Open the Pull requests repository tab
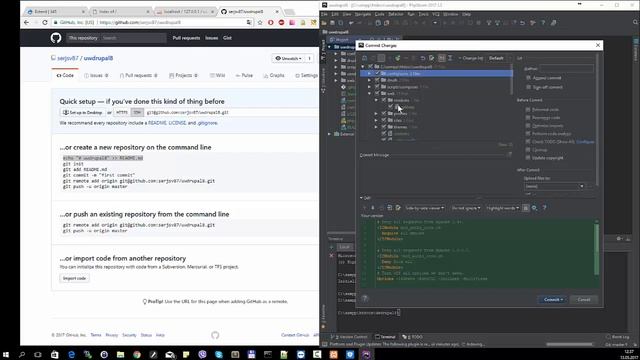 [x=138, y=76]
